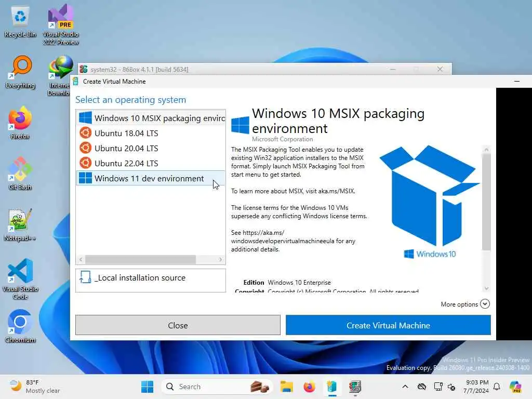Open clock showing 9:03 PM

(476, 387)
